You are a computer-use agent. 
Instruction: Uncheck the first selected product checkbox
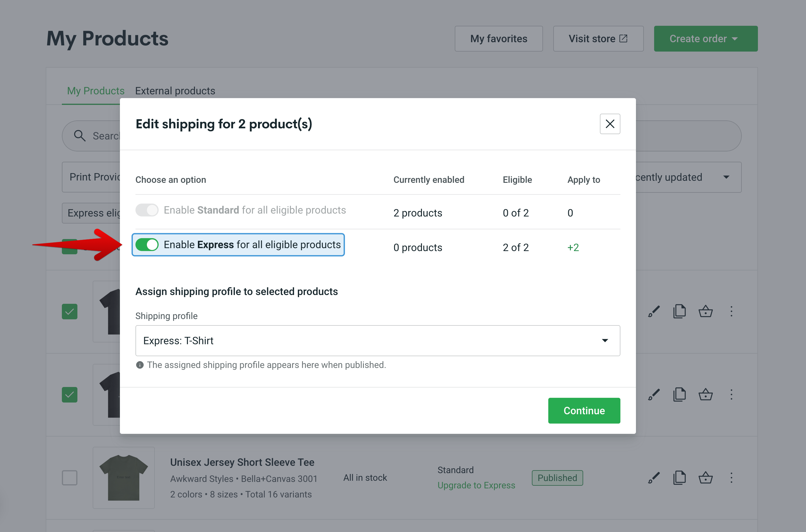pyautogui.click(x=69, y=311)
